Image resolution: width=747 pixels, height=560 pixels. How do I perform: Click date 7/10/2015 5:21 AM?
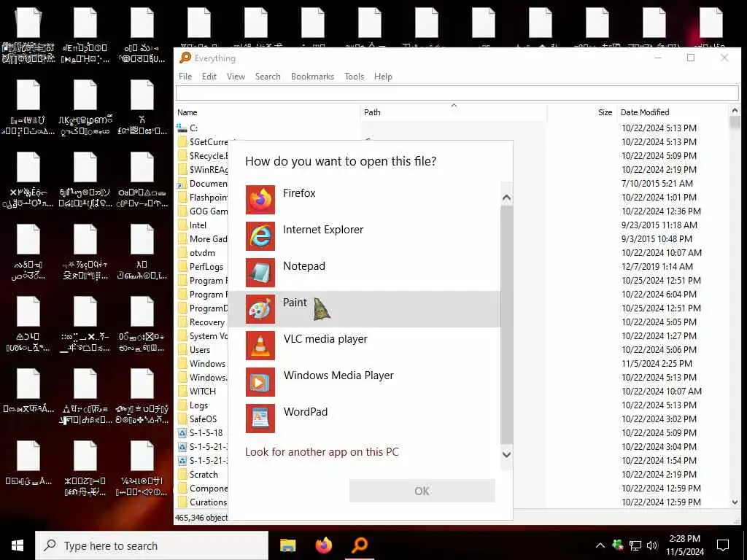[x=657, y=183]
